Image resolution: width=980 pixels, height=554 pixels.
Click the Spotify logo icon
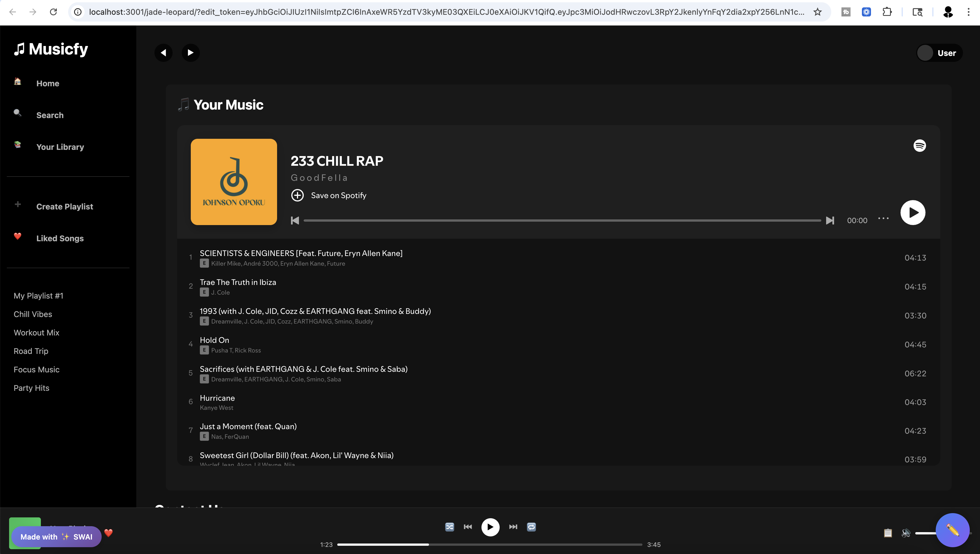(920, 146)
